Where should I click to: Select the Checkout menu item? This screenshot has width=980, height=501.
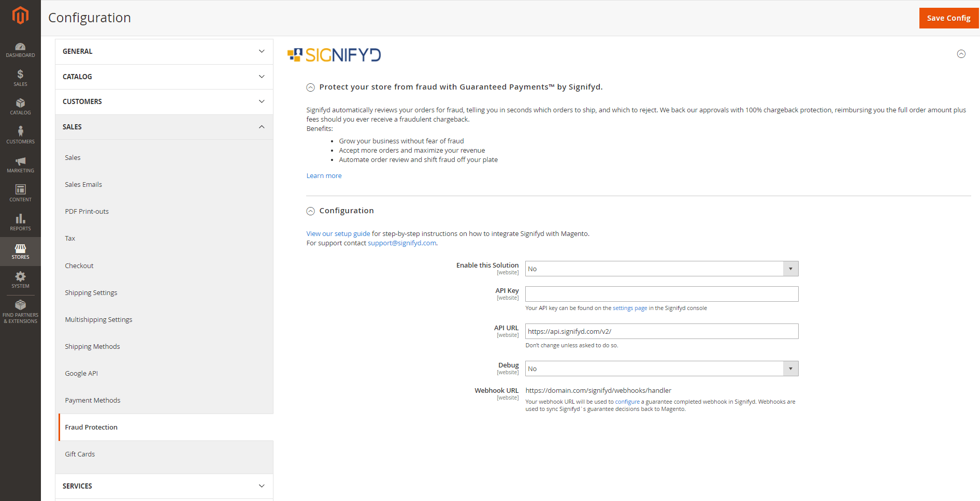[79, 266]
